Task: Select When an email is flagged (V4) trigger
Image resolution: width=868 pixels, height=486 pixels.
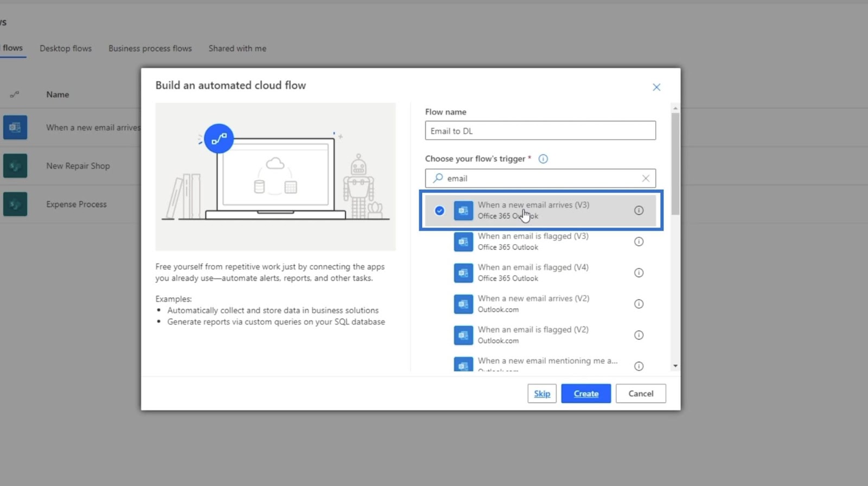Action: 540,272
